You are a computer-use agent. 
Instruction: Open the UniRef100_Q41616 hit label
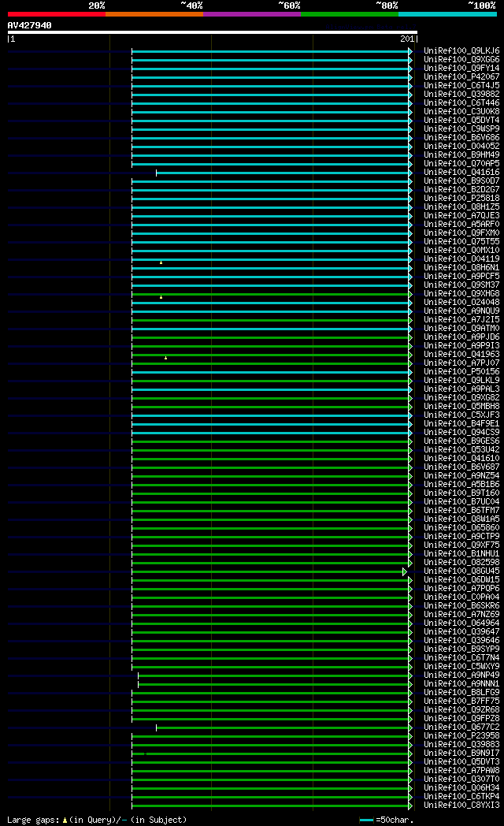pyautogui.click(x=461, y=173)
